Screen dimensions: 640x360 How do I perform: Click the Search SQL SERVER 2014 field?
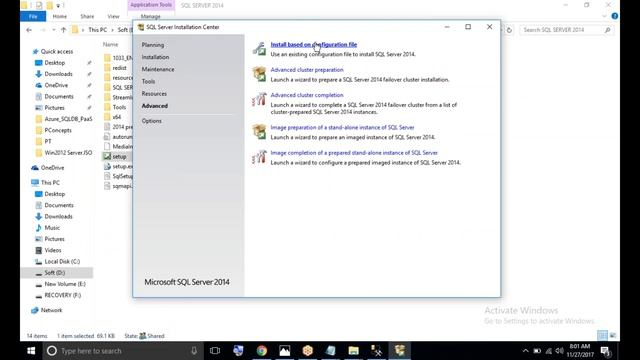pos(567,30)
